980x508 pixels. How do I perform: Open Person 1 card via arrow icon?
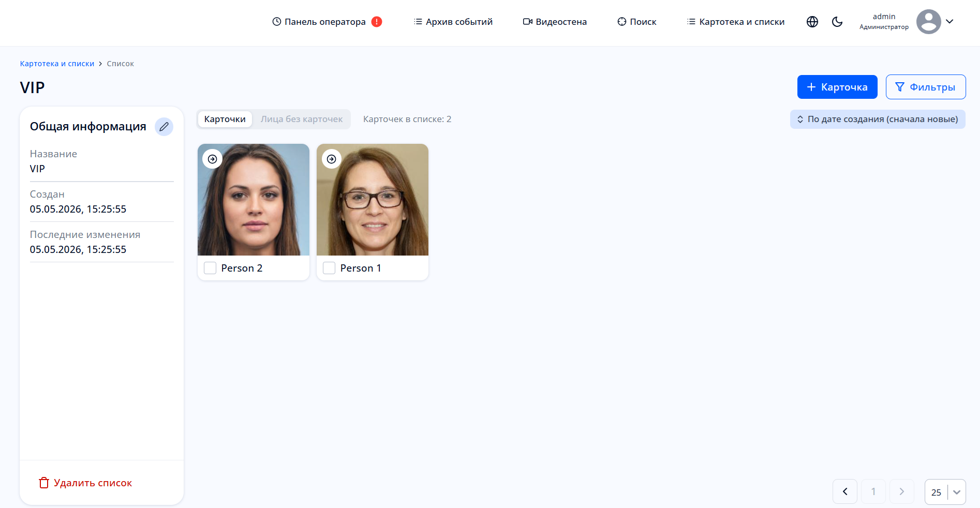point(332,159)
